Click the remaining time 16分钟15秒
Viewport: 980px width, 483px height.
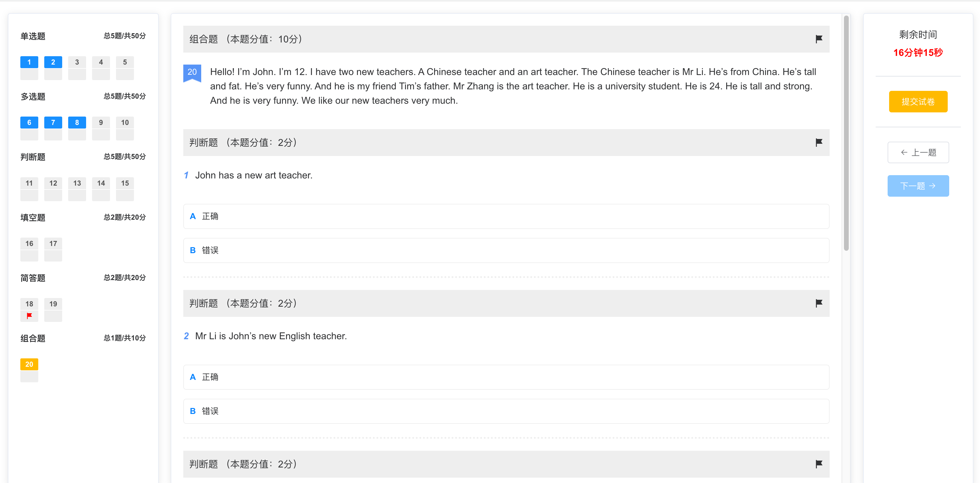(918, 53)
